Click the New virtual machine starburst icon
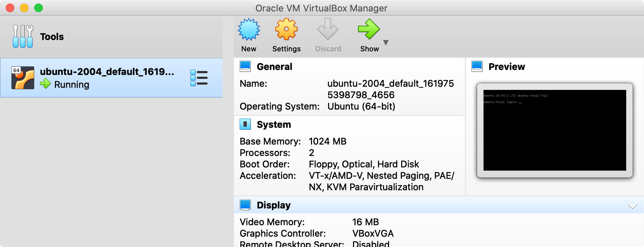644x247 pixels. pos(249,30)
